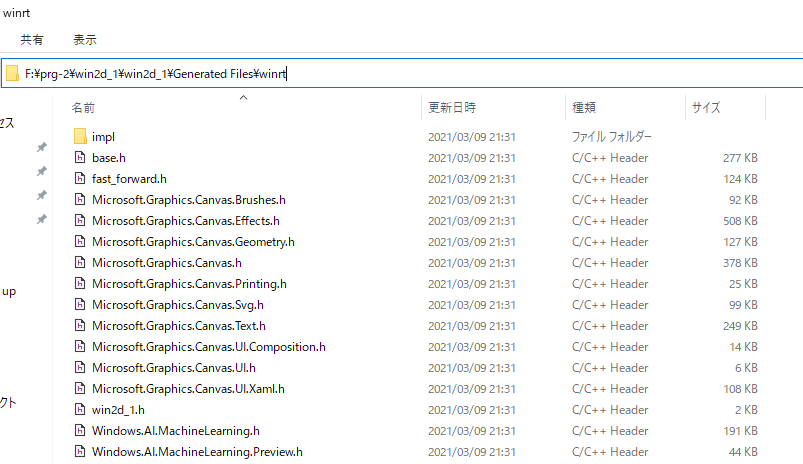Select the Microsoft.Graphics.Canvas.Geometry.h file name

[x=193, y=242]
